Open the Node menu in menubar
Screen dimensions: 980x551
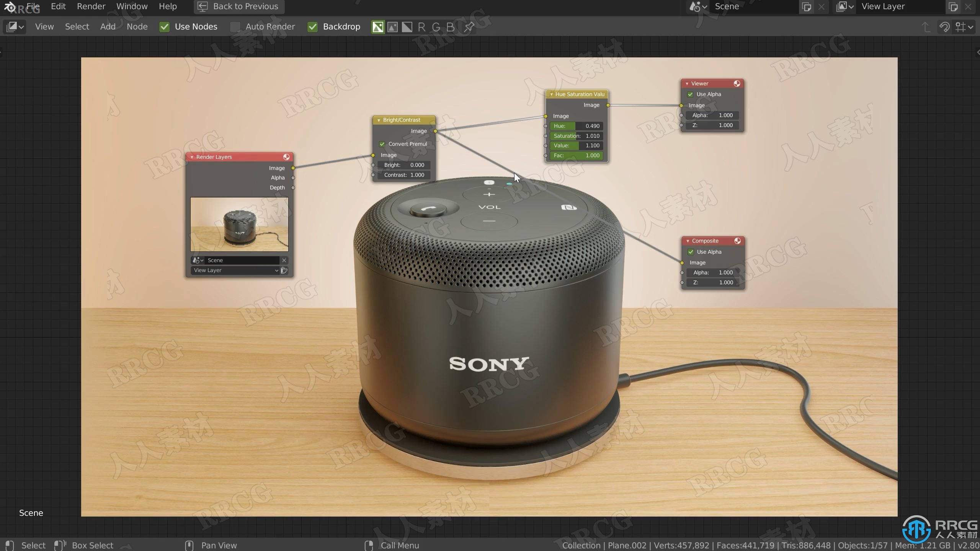pos(137,27)
